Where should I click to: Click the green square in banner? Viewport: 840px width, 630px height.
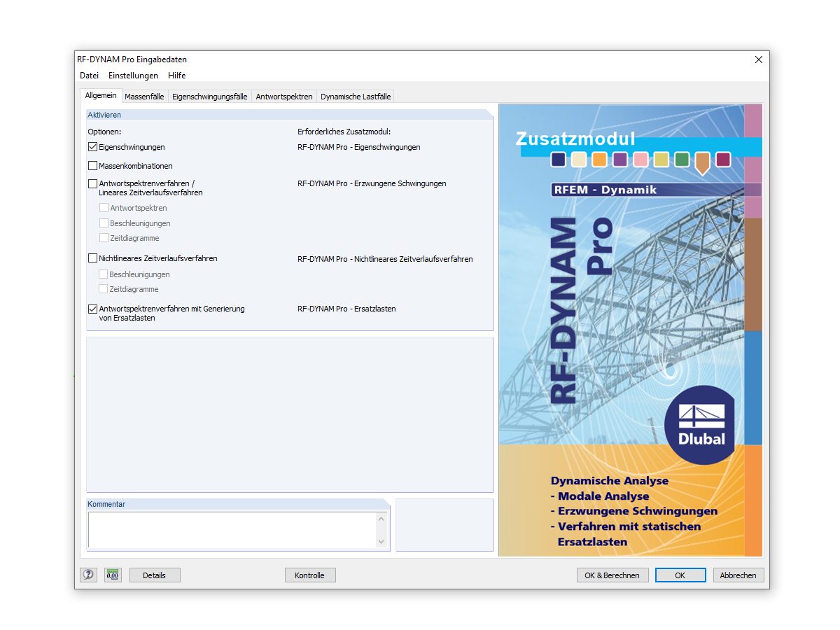pyautogui.click(x=682, y=160)
